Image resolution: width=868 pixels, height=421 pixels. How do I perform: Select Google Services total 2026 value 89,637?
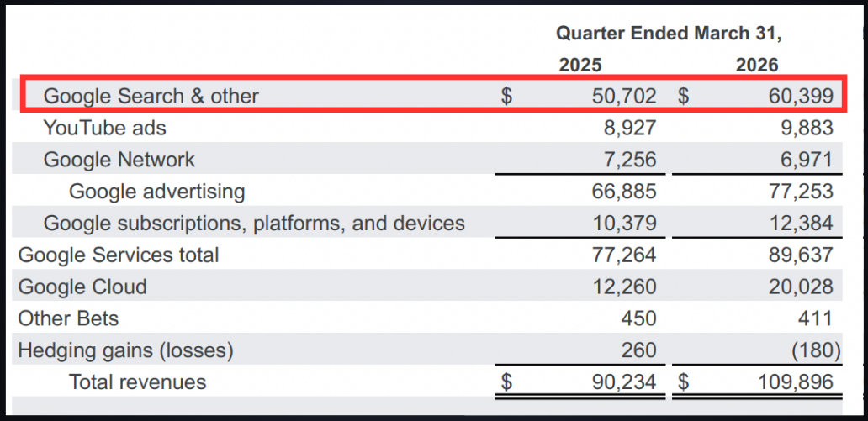pyautogui.click(x=800, y=255)
